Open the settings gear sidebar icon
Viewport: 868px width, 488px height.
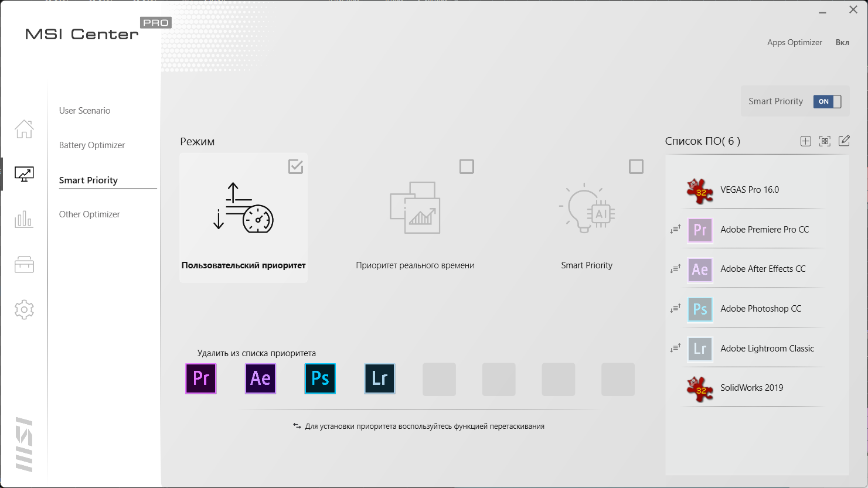pyautogui.click(x=24, y=309)
